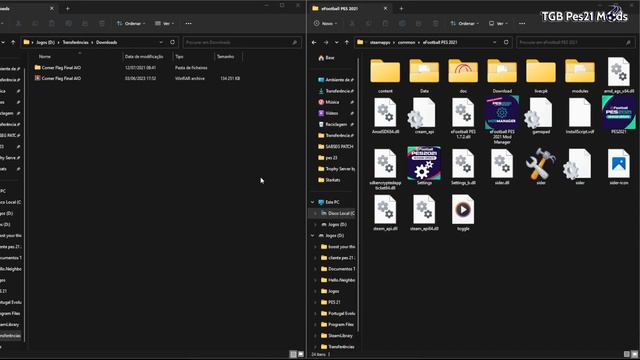Refresh the eFootball PES 2021 folder view
The width and height of the screenshot is (640, 360).
506,42
